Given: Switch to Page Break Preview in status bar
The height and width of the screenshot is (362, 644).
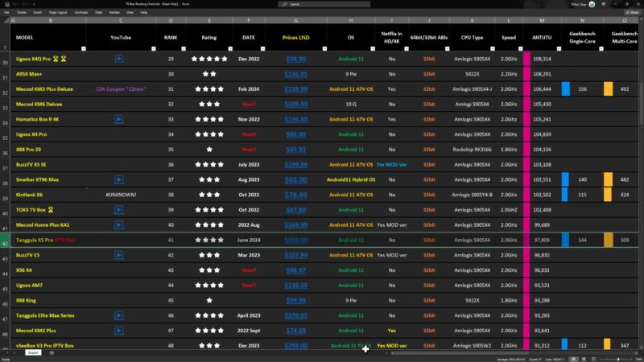Looking at the screenshot, I should [x=593, y=359].
